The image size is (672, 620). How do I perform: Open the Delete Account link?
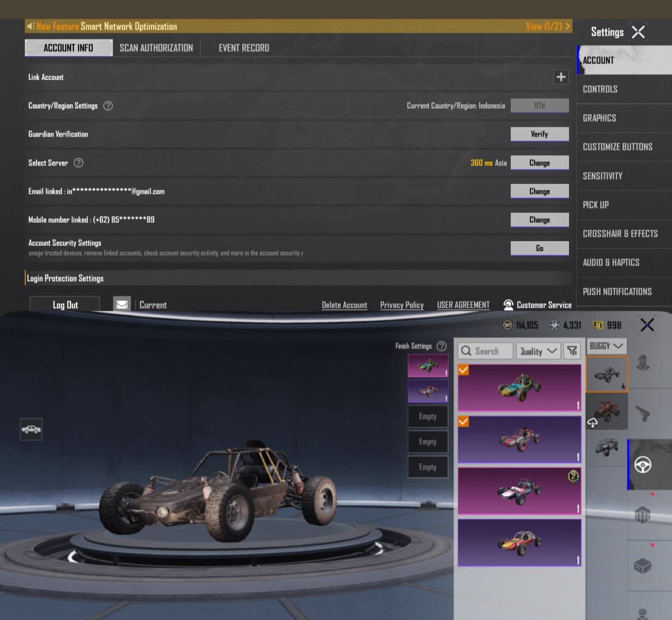point(344,305)
